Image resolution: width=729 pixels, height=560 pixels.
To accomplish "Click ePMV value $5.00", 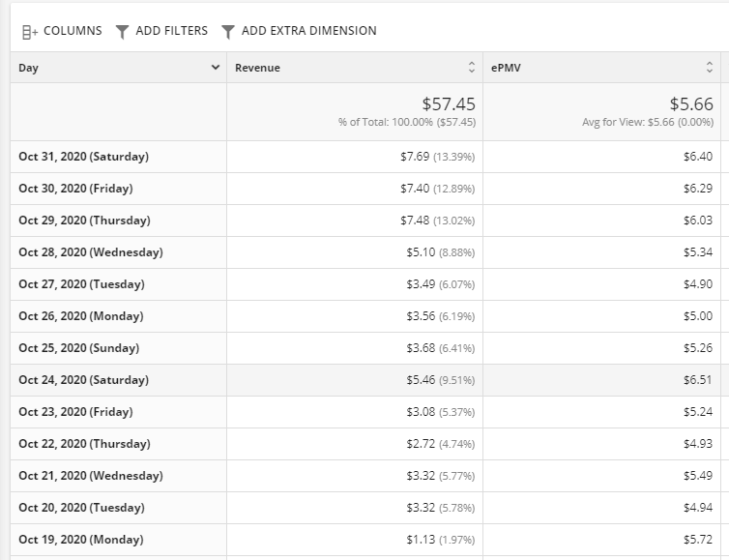I will [698, 316].
